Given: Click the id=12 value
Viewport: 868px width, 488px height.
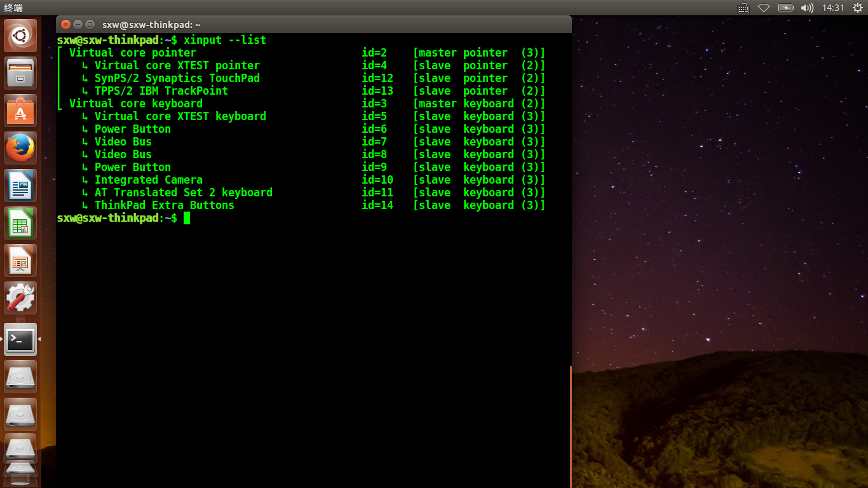Looking at the screenshot, I should tap(377, 78).
